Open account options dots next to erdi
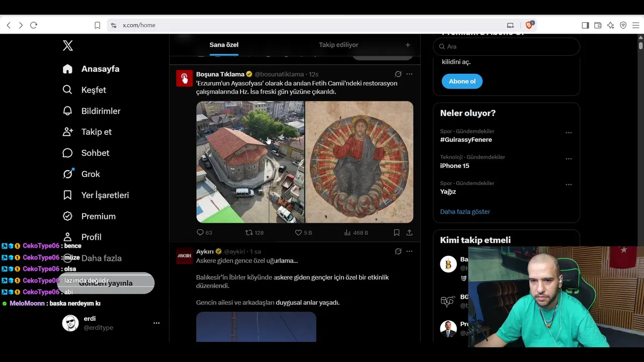 click(x=156, y=323)
